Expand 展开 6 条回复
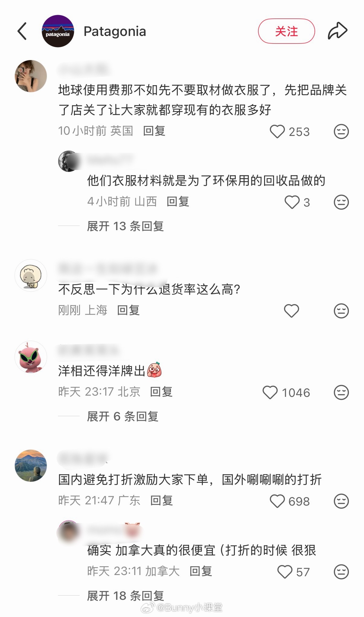The height and width of the screenshot is (617, 364). 123,416
